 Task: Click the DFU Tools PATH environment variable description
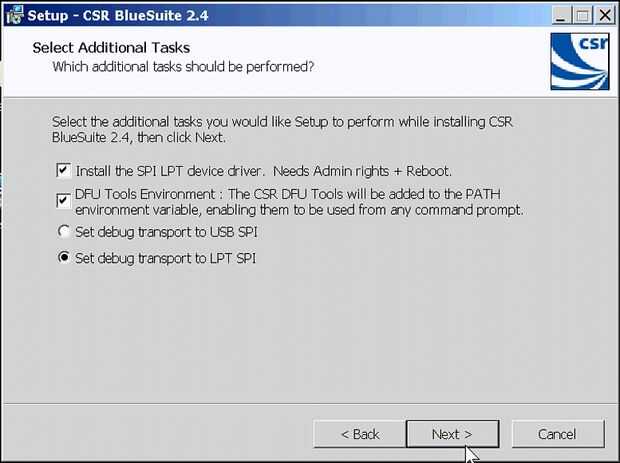click(299, 204)
